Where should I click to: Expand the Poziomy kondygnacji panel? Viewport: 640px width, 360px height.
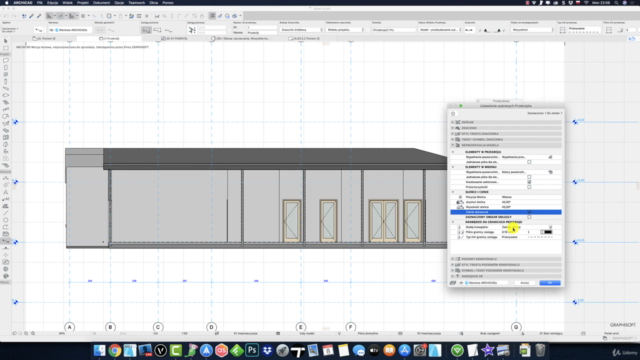tap(506, 259)
